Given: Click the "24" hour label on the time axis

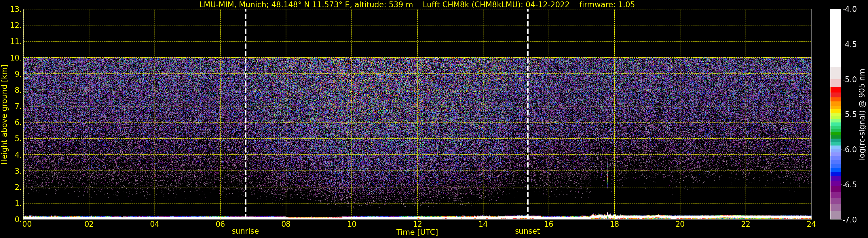Looking at the screenshot, I should [811, 224].
